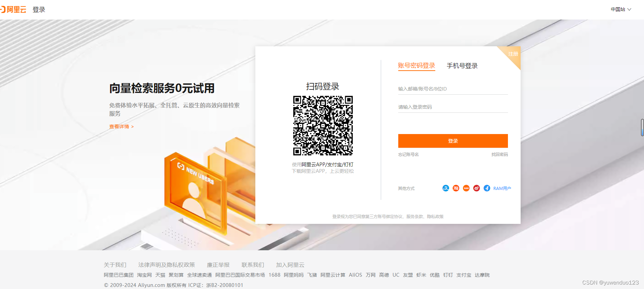Focus the login password input field
644x289 pixels.
coord(453,107)
